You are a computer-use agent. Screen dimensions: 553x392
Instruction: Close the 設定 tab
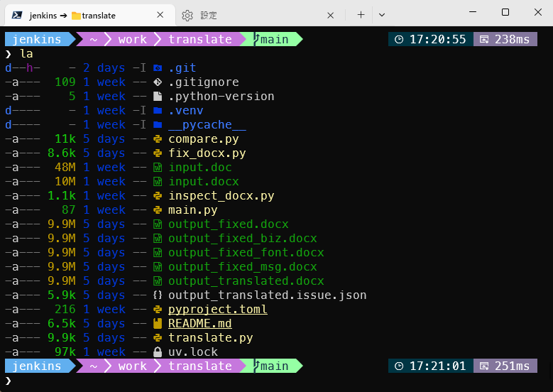(330, 15)
